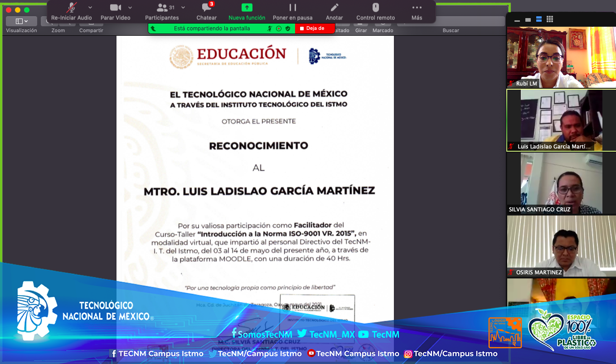Image resolution: width=616 pixels, height=364 pixels.
Task: Click the Girar label in Preview toolbar
Action: tap(361, 30)
